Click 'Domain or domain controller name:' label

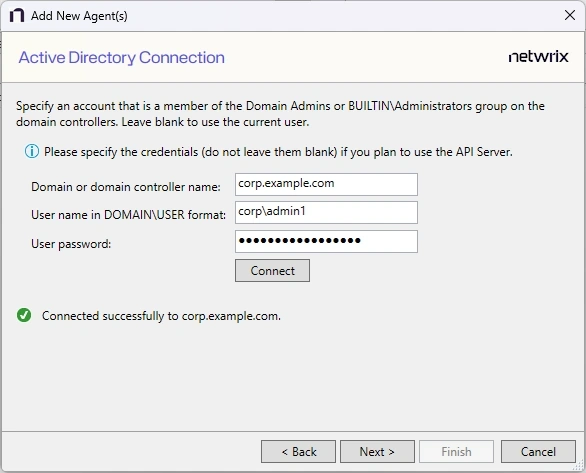126,187
